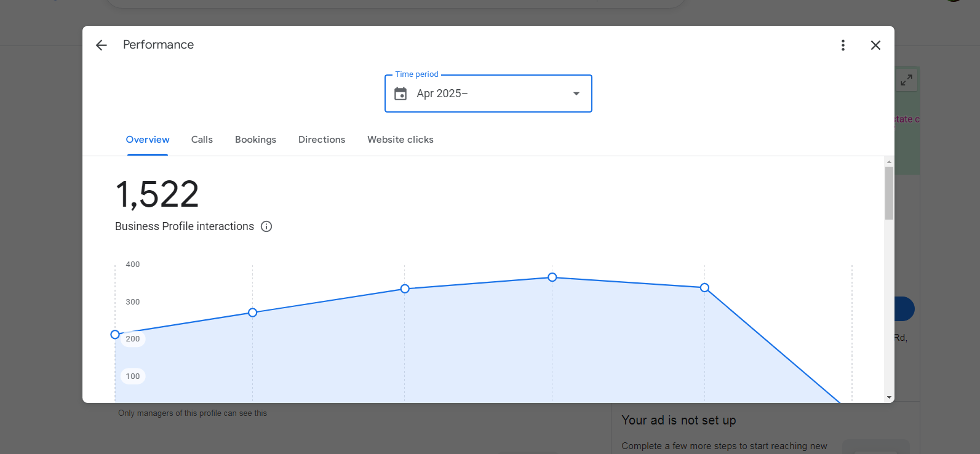This screenshot has width=980, height=454.
Task: Click the first data point on the chart
Action: [115, 335]
